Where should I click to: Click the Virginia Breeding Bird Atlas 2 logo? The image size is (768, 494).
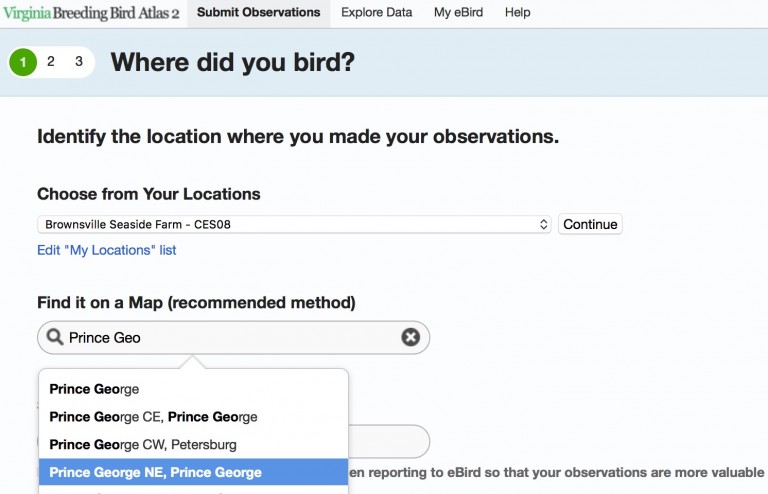(92, 13)
